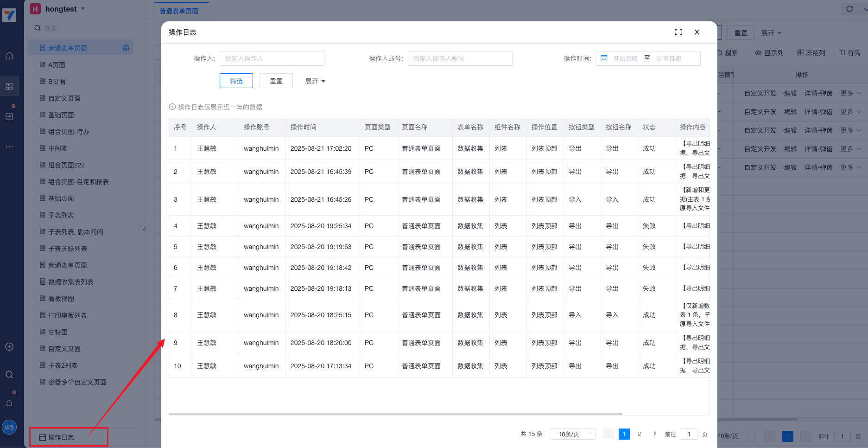
Task: Click the three-dots more icon in rail
Action: tap(9, 147)
